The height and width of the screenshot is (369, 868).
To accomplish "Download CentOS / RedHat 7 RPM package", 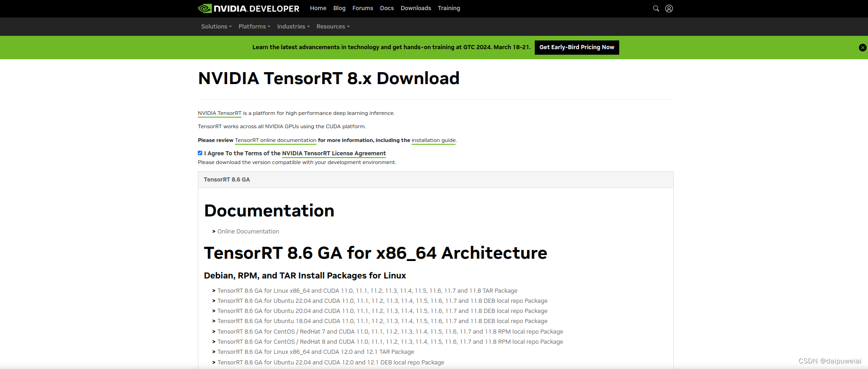I will point(390,332).
